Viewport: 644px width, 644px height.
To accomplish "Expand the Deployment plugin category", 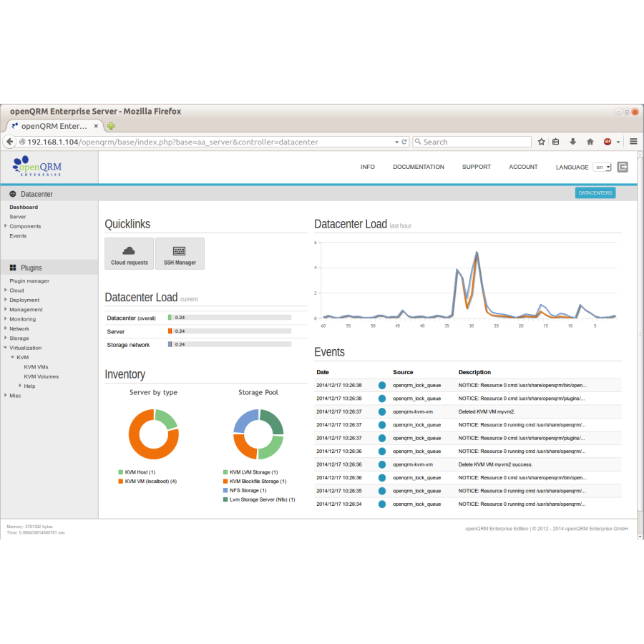I will coord(5,300).
